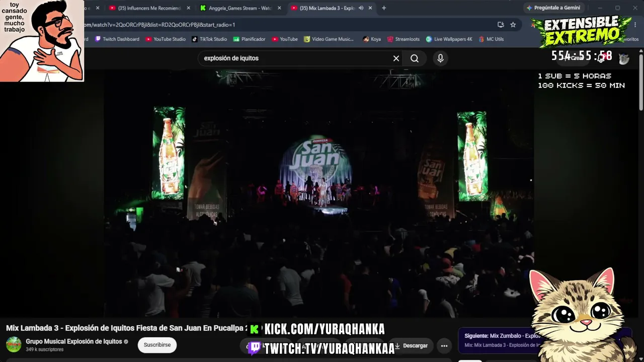Viewport: 644px width, 362px height.
Task: Close the Influencers Me Recomiendan tab
Action: pos(189,8)
